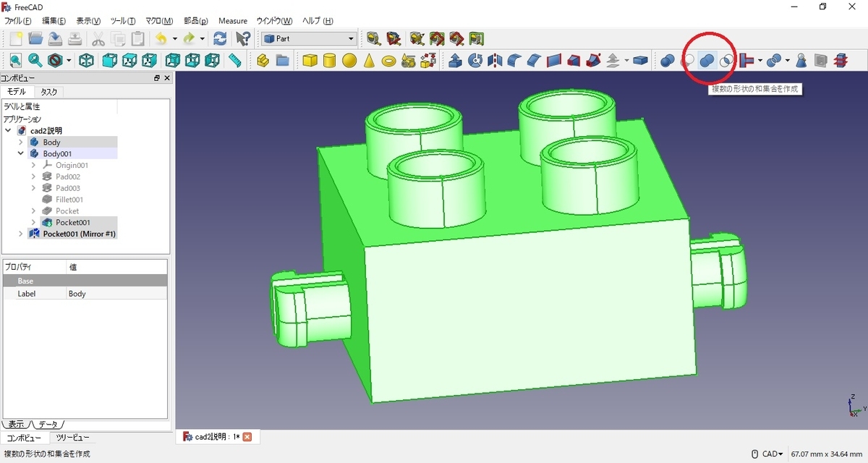Click the Undo arrow icon

(x=161, y=39)
